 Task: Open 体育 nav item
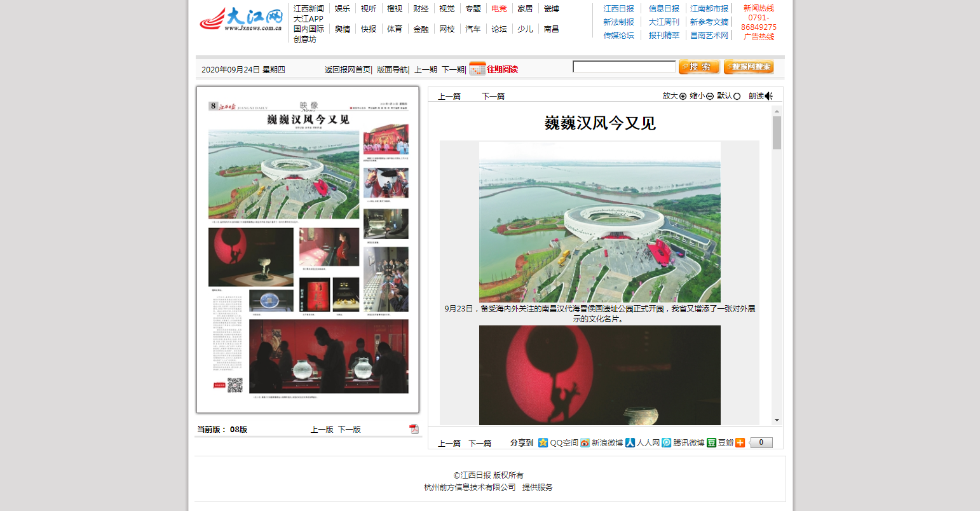[395, 29]
